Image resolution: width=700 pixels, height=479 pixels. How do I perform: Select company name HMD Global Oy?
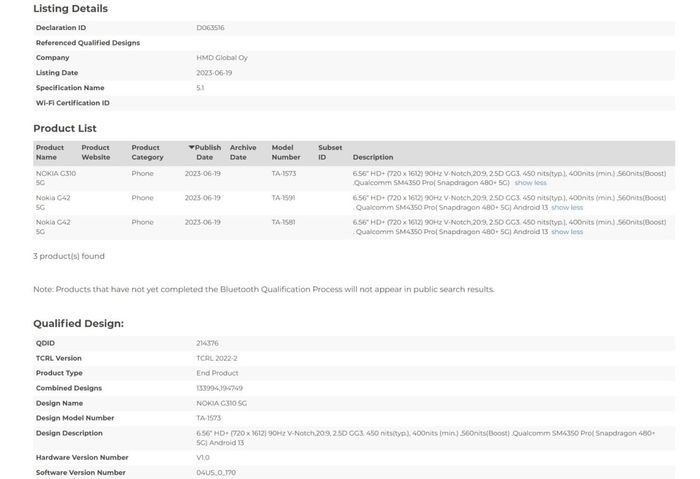tap(222, 58)
